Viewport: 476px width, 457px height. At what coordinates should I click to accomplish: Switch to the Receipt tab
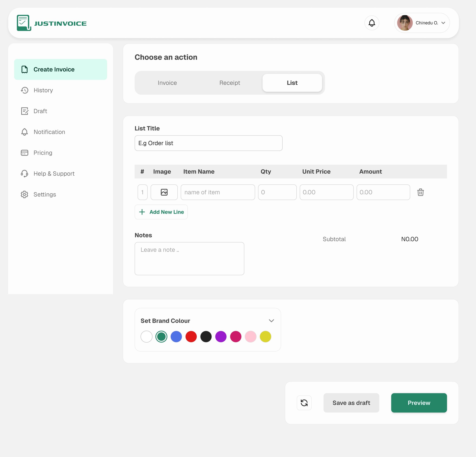pyautogui.click(x=229, y=83)
